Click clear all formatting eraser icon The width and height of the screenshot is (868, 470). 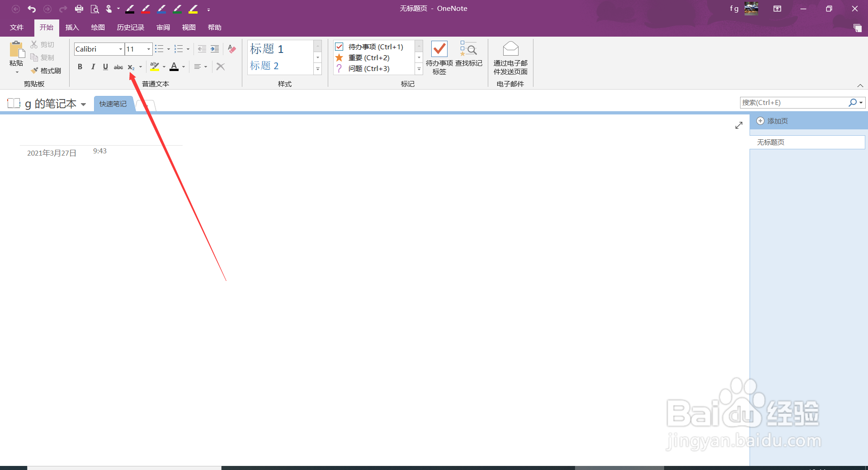click(232, 49)
